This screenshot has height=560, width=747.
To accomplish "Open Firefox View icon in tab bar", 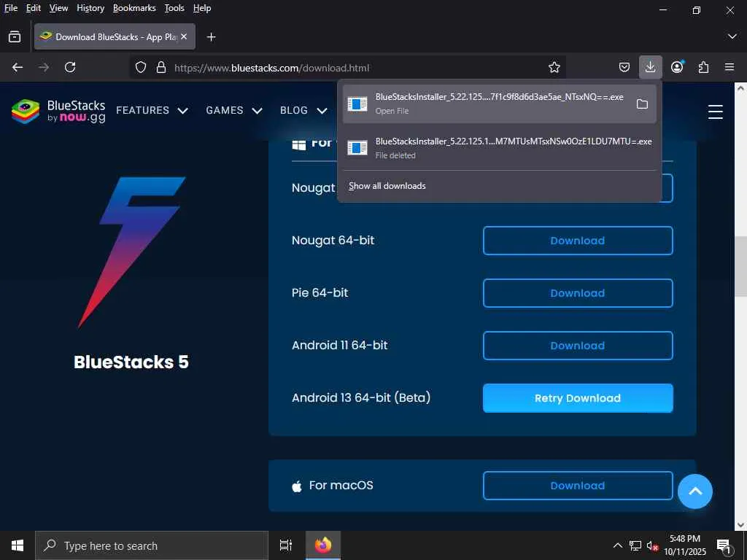I will pyautogui.click(x=15, y=36).
